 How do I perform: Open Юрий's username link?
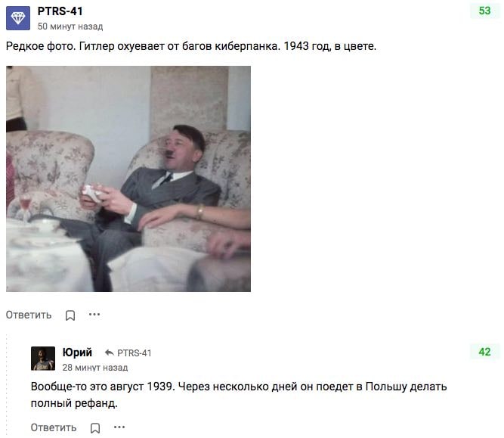77,352
